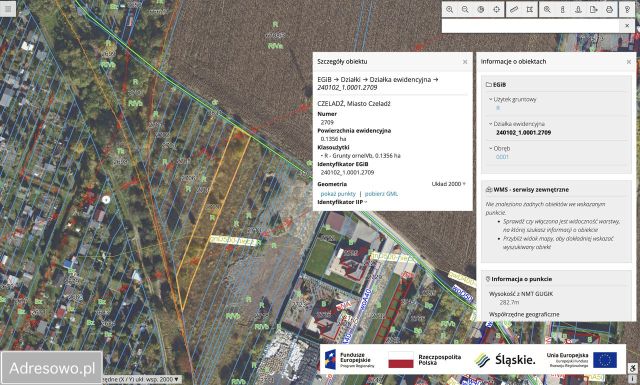Collapse the 'Działka ewidencyjna' section

pyautogui.click(x=517, y=124)
